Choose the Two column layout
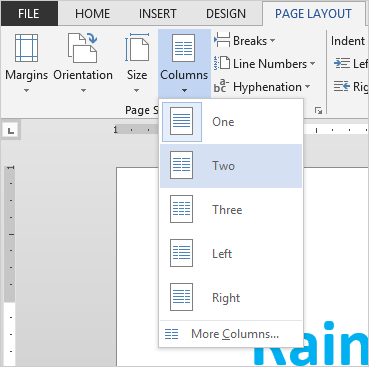 pyautogui.click(x=231, y=166)
